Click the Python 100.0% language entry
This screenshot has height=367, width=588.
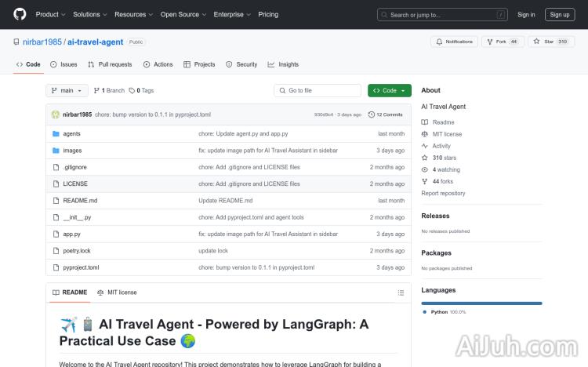click(445, 312)
